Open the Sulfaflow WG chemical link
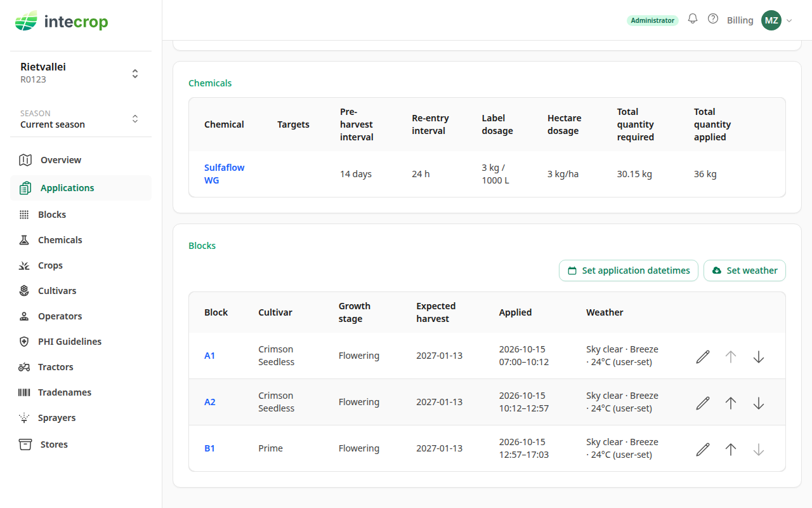 224,174
